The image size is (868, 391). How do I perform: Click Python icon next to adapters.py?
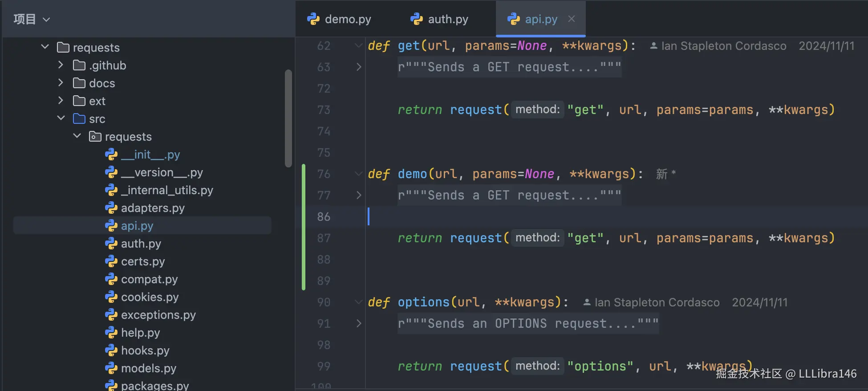[x=111, y=208]
